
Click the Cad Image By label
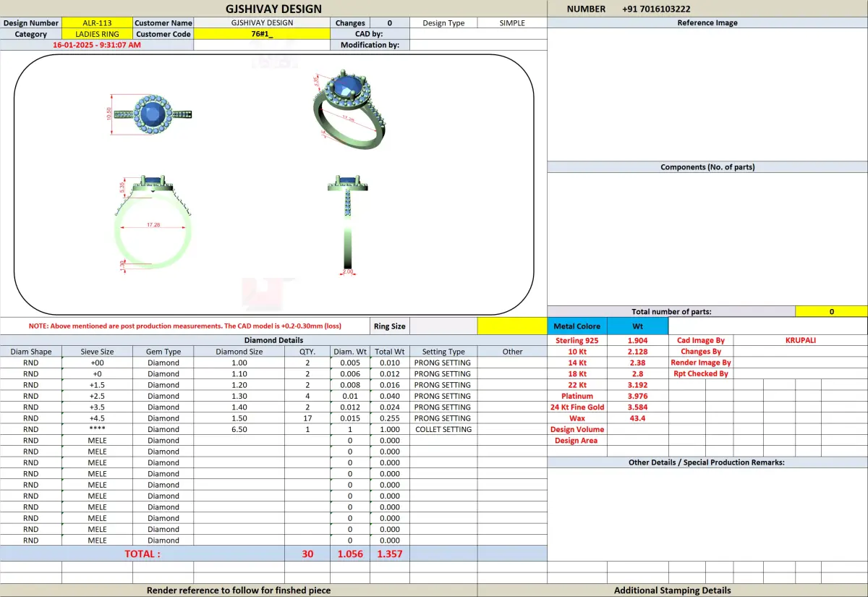click(x=700, y=340)
